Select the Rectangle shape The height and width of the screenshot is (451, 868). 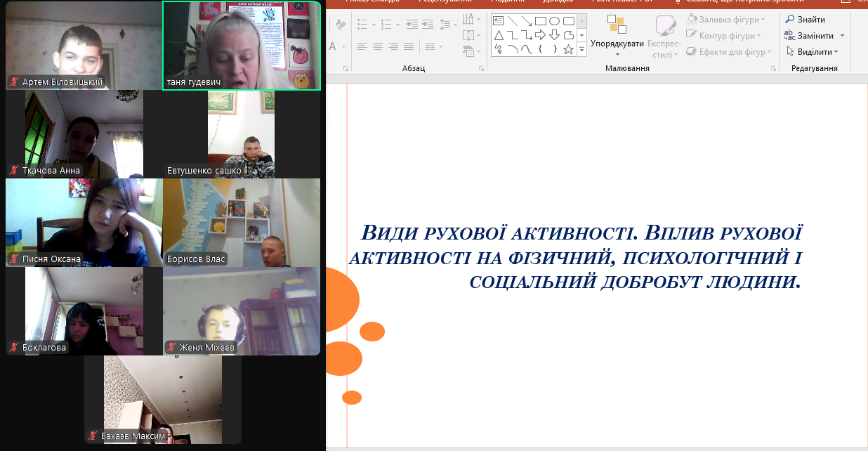coord(541,20)
